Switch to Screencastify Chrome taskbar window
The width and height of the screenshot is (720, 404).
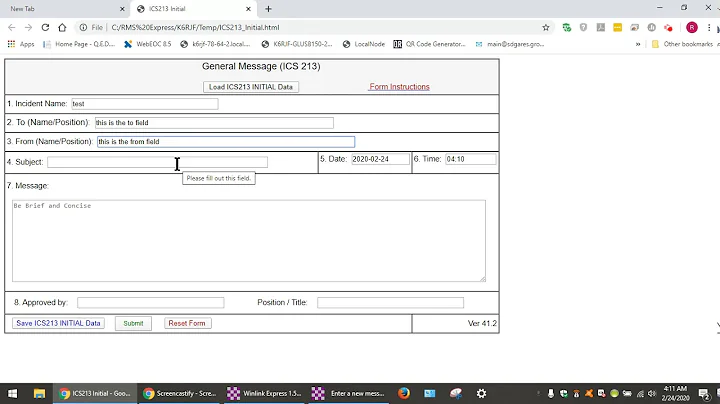[180, 393]
